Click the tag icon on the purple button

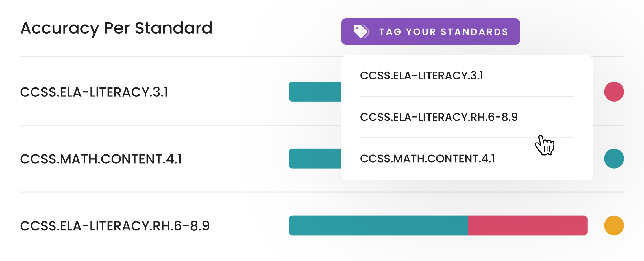[x=361, y=31]
